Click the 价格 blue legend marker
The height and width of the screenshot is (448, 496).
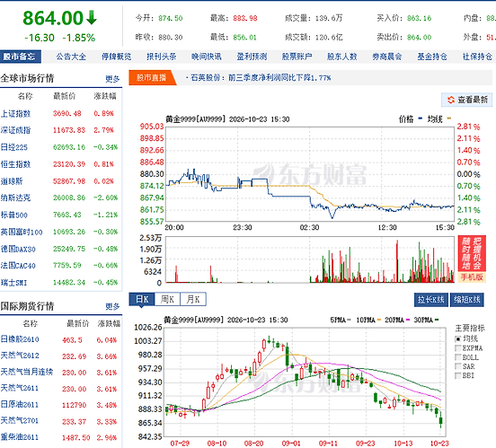pos(421,119)
